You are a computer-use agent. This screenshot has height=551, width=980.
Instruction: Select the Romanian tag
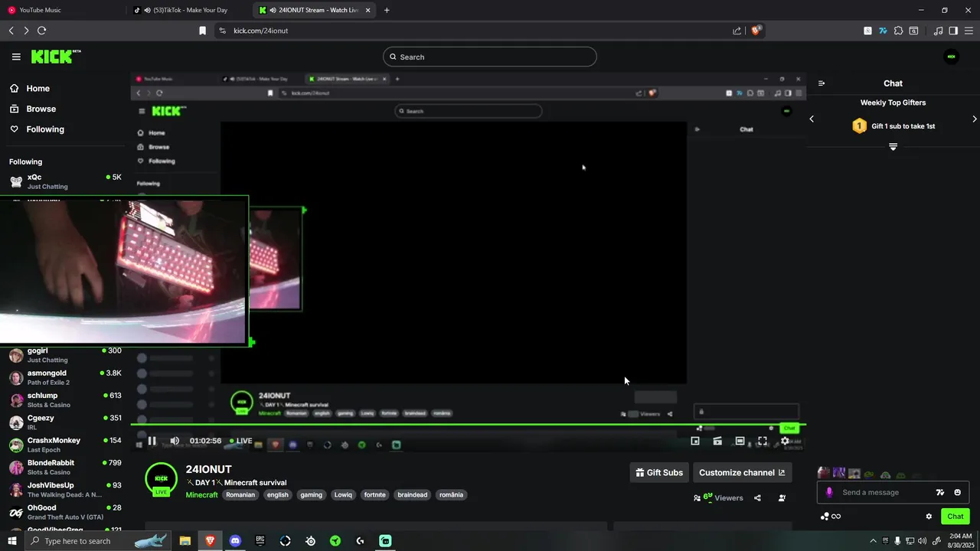pos(240,495)
